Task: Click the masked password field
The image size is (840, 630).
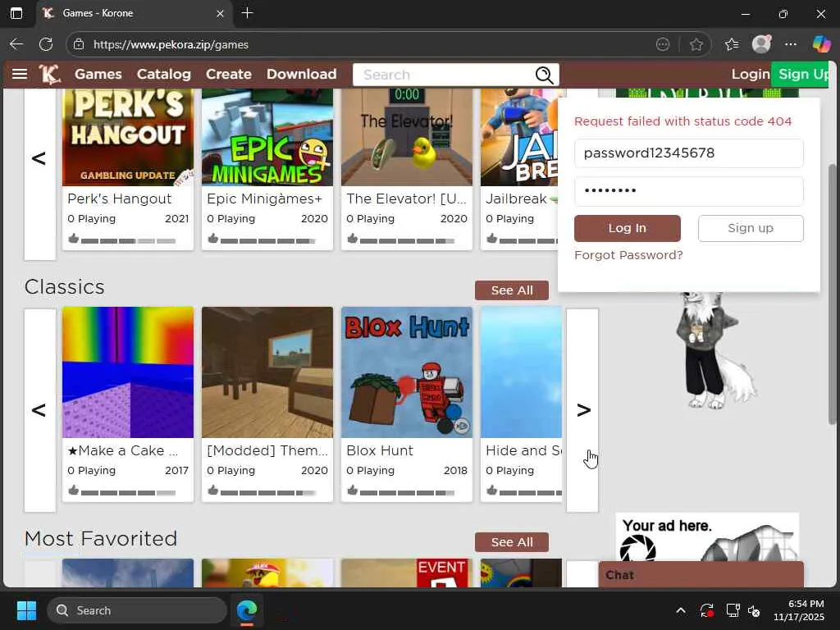Action: [x=688, y=191]
